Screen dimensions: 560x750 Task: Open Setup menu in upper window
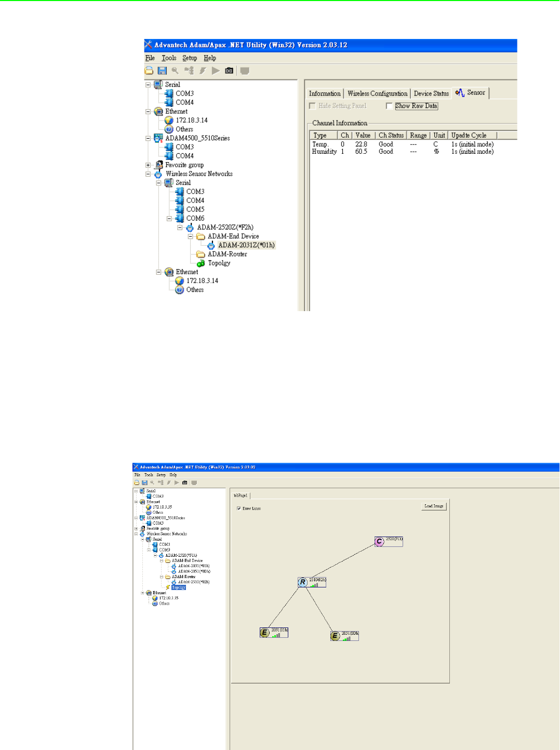[190, 58]
